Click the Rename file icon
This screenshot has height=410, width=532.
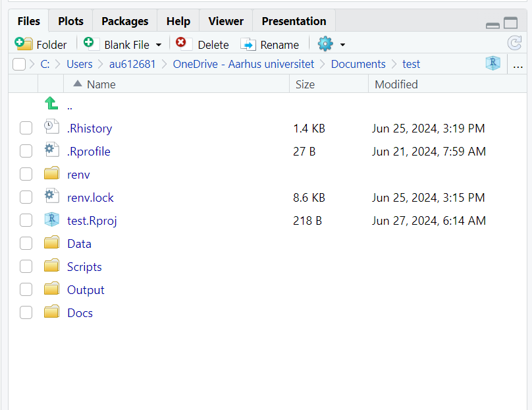pos(248,44)
